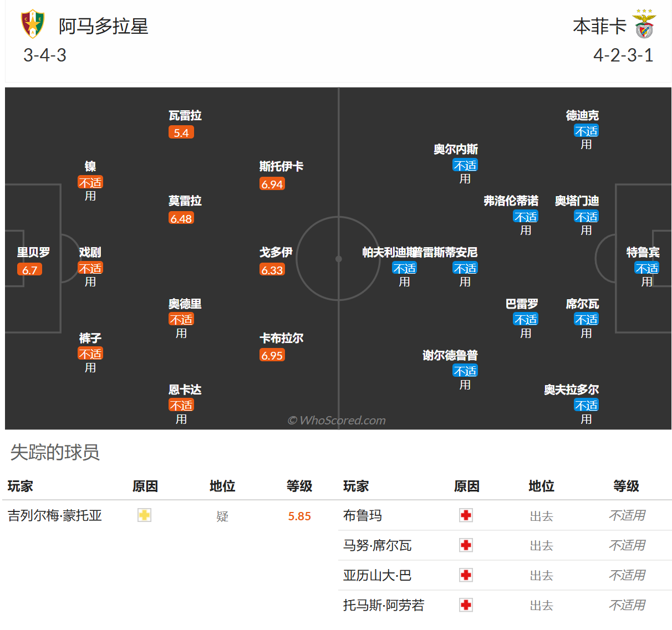Image resolution: width=672 pixels, height=630 pixels.
Task: Click yellow doubtful icon for 吉列尔梅·蒙托亚
Action: click(x=144, y=515)
